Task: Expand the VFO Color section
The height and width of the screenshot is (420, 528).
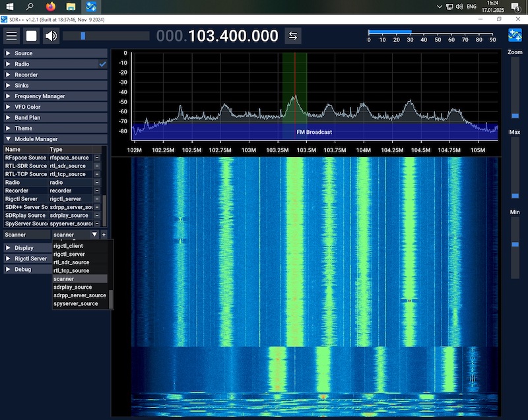Action: tap(55, 107)
